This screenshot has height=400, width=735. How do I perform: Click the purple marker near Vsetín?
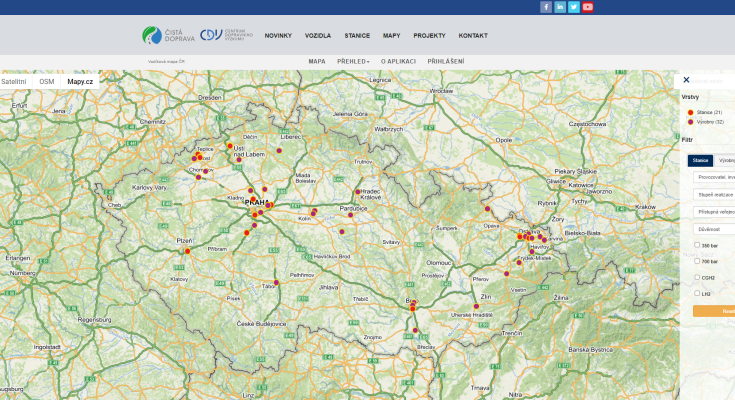506,274
